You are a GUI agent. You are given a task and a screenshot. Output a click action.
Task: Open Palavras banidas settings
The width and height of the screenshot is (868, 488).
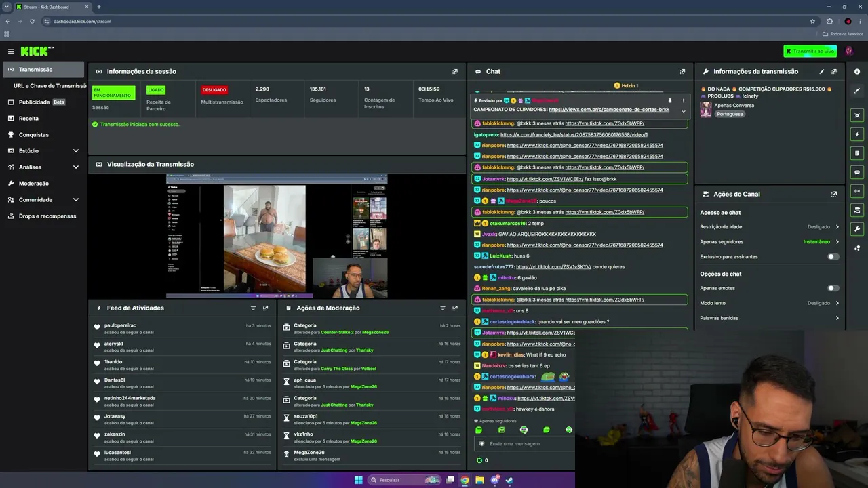(x=770, y=318)
